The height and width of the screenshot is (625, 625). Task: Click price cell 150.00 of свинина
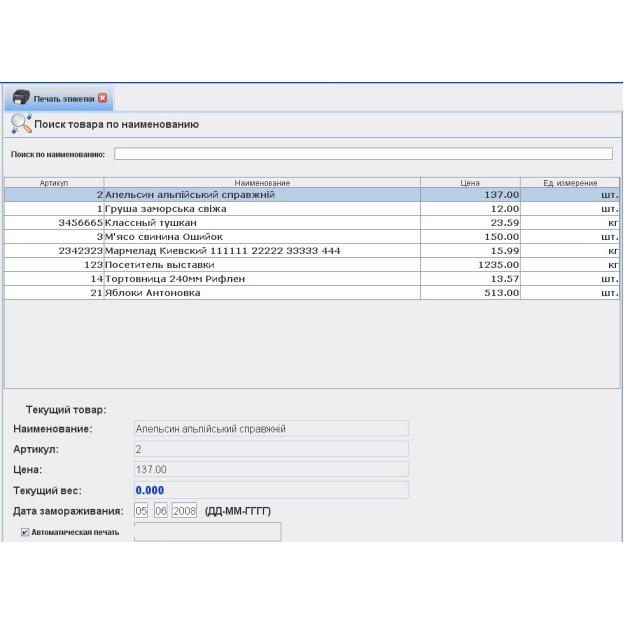470,237
